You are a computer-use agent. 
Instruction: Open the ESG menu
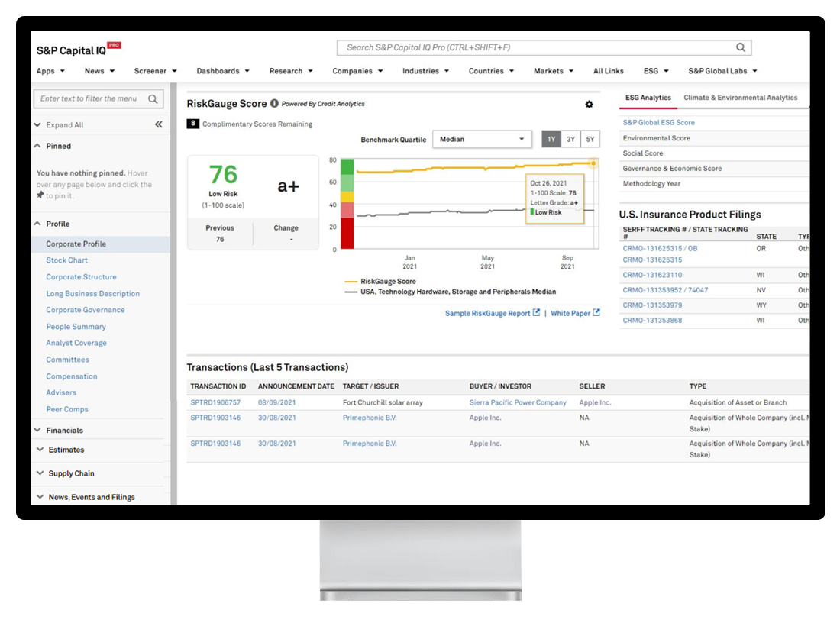[x=656, y=71]
